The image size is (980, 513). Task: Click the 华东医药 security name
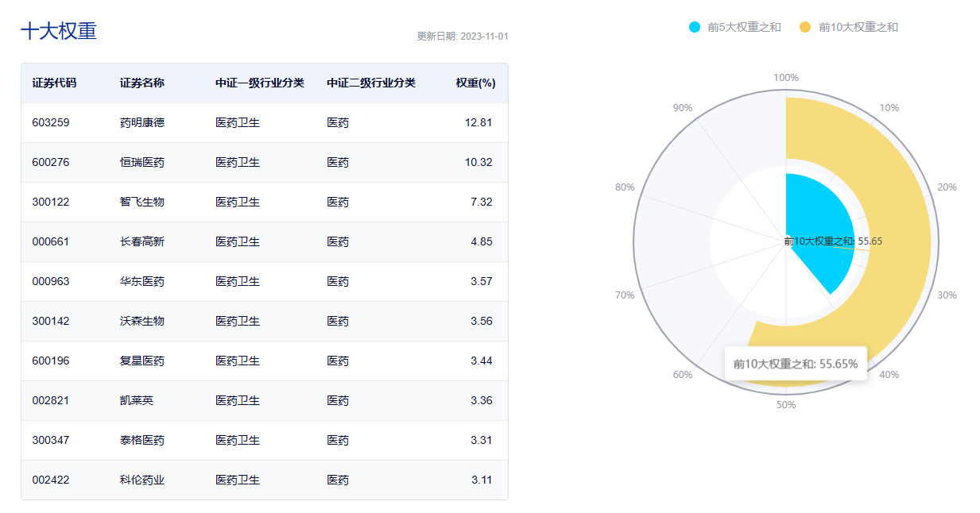tap(142, 281)
